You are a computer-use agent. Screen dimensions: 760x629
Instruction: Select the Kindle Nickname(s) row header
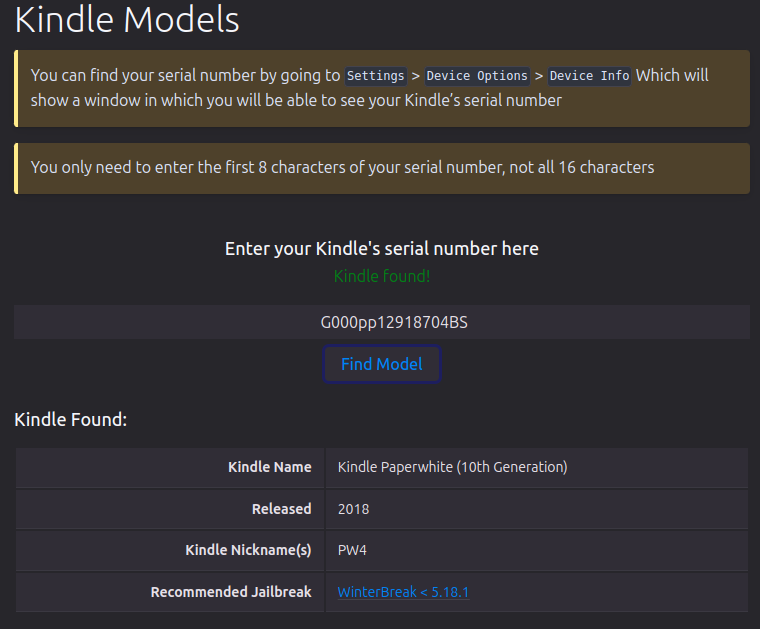point(248,550)
